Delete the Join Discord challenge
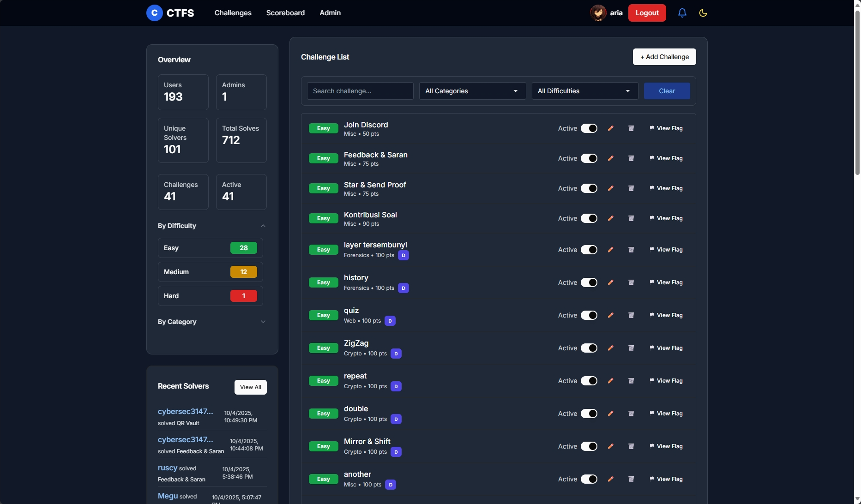 click(631, 128)
